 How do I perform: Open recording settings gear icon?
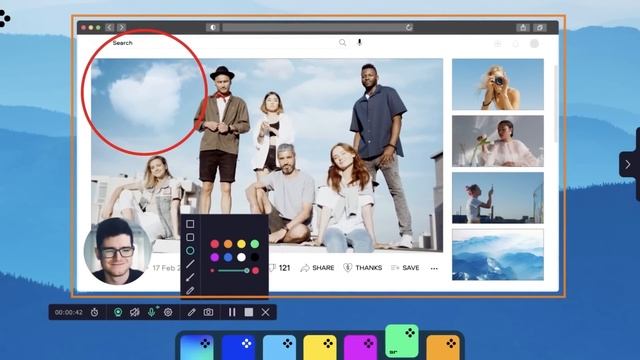tap(168, 312)
